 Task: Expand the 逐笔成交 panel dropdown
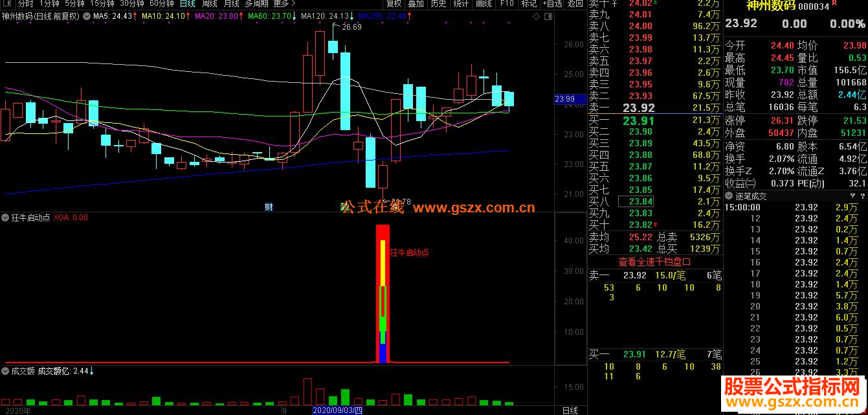point(729,196)
